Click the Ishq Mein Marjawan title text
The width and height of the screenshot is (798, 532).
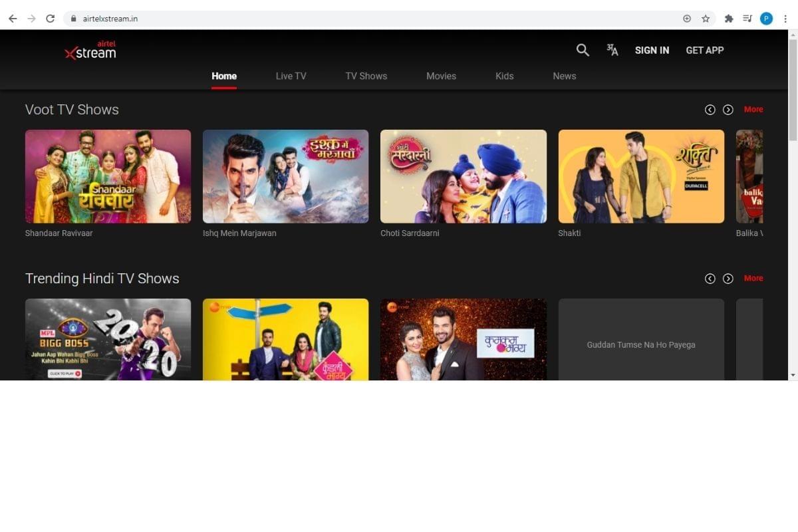tap(239, 233)
